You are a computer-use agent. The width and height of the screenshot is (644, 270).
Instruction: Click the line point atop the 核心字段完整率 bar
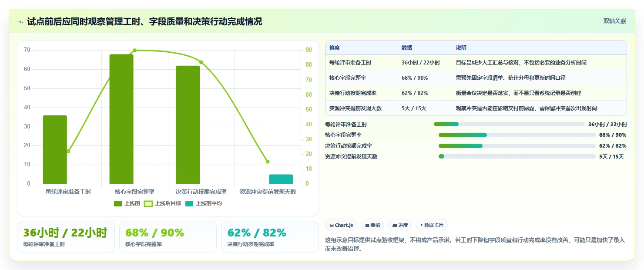click(x=134, y=51)
